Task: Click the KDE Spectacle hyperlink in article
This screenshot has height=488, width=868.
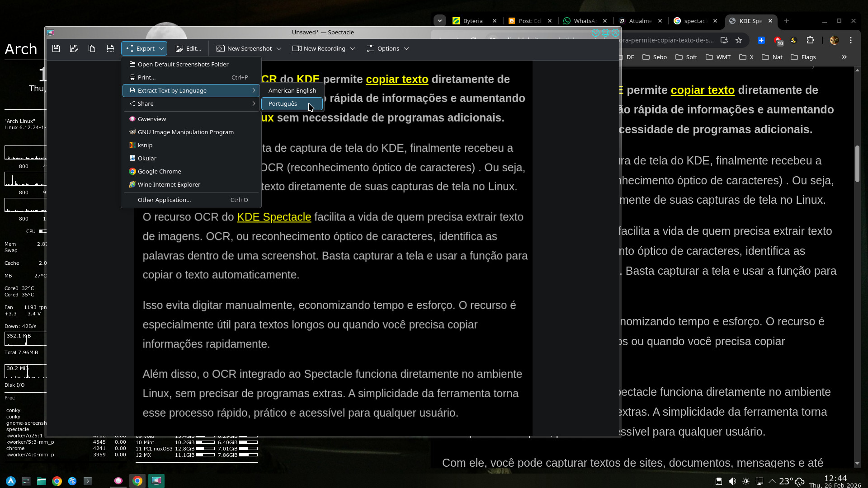Action: (x=274, y=217)
